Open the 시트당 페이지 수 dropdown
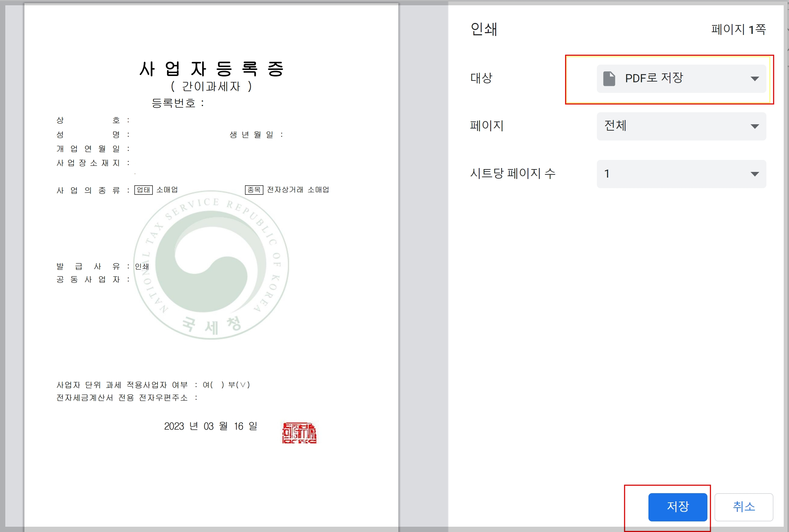 point(681,174)
